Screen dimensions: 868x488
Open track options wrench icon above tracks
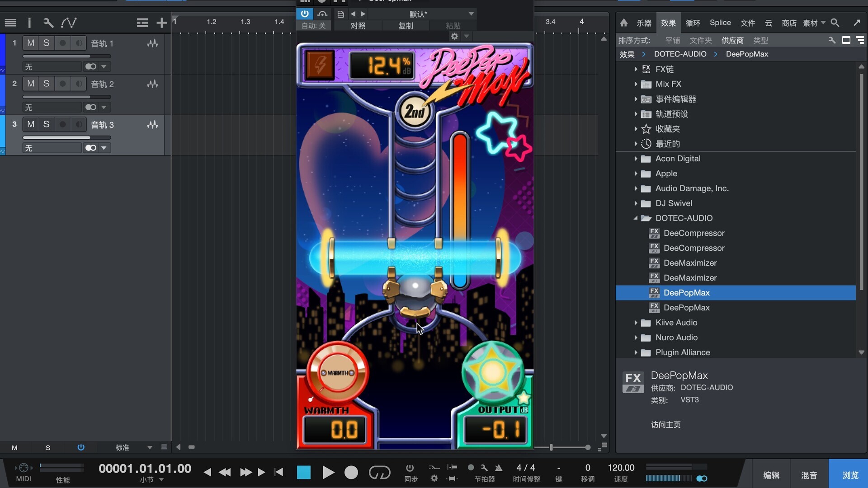coord(48,23)
